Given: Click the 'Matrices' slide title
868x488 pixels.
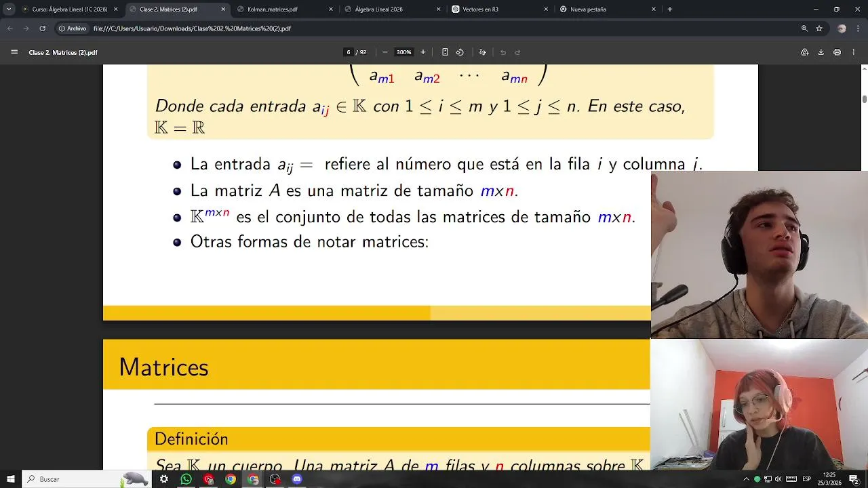Looking at the screenshot, I should point(163,367).
